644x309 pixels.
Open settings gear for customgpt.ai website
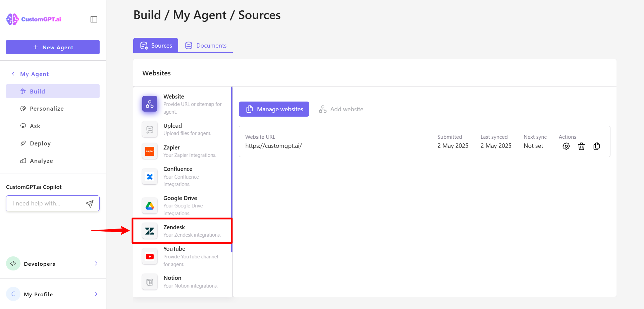566,146
